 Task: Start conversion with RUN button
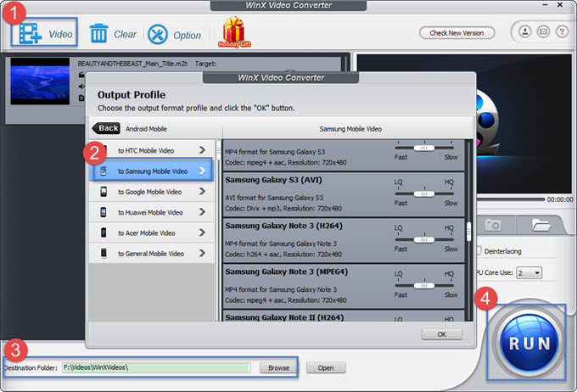529,343
